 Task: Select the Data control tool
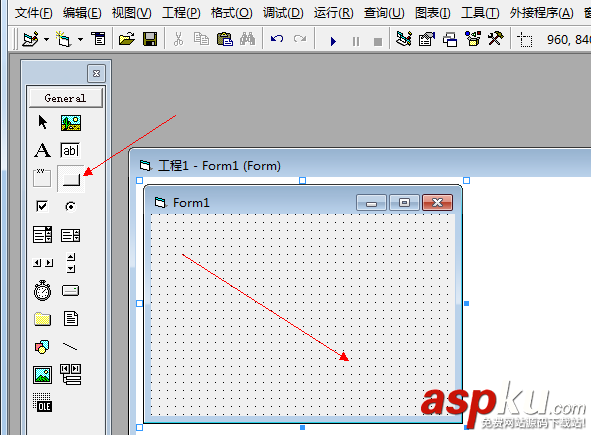(70, 374)
